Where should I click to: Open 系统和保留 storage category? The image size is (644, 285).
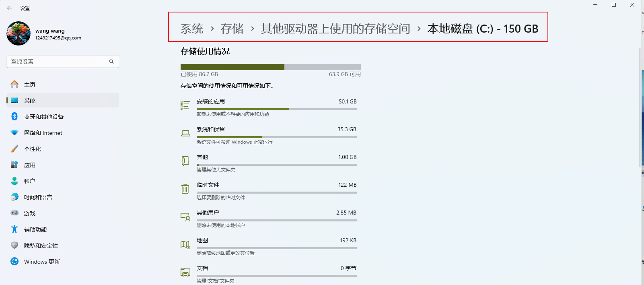pyautogui.click(x=269, y=135)
